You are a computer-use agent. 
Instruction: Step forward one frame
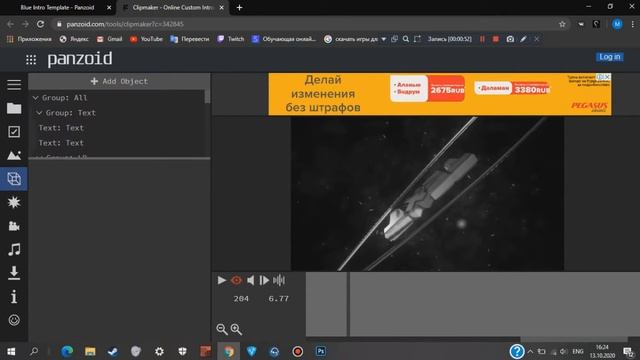(x=264, y=280)
